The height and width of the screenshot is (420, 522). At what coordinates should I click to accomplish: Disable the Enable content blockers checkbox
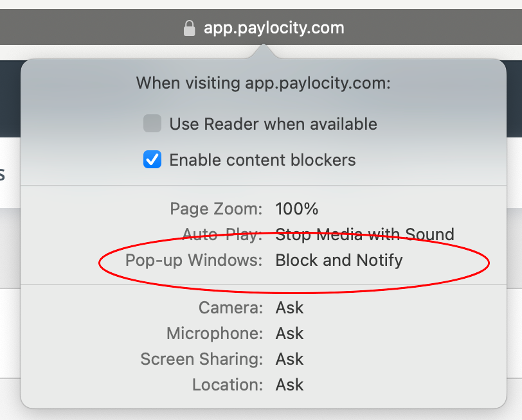coord(152,160)
